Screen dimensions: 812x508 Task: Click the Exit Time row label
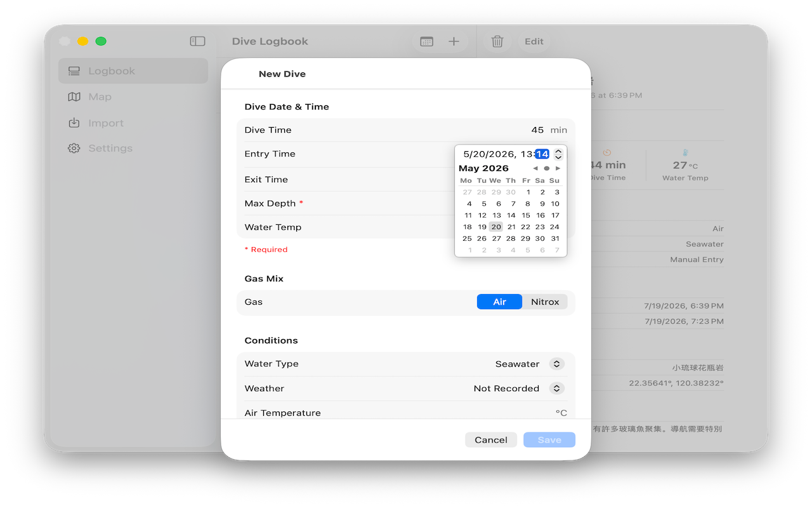point(266,180)
